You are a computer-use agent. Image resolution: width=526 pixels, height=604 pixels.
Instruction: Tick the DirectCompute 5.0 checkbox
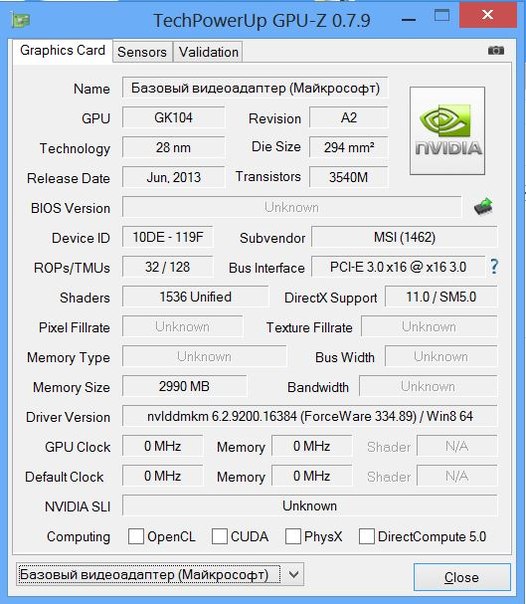367,536
